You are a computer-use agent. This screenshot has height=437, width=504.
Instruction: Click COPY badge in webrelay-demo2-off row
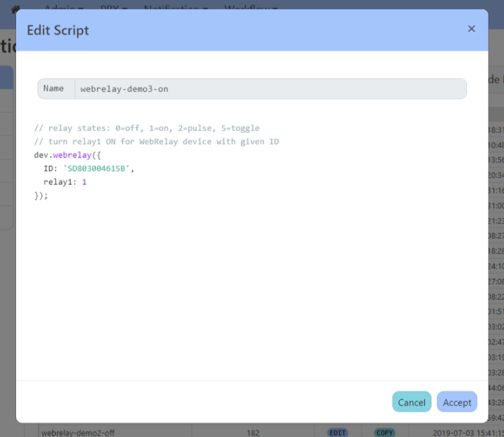pos(384,432)
